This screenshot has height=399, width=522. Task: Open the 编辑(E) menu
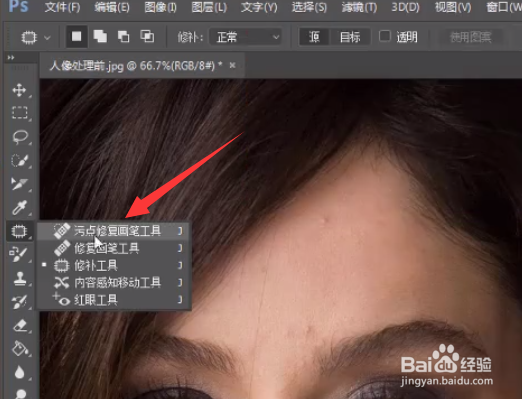pyautogui.click(x=112, y=7)
